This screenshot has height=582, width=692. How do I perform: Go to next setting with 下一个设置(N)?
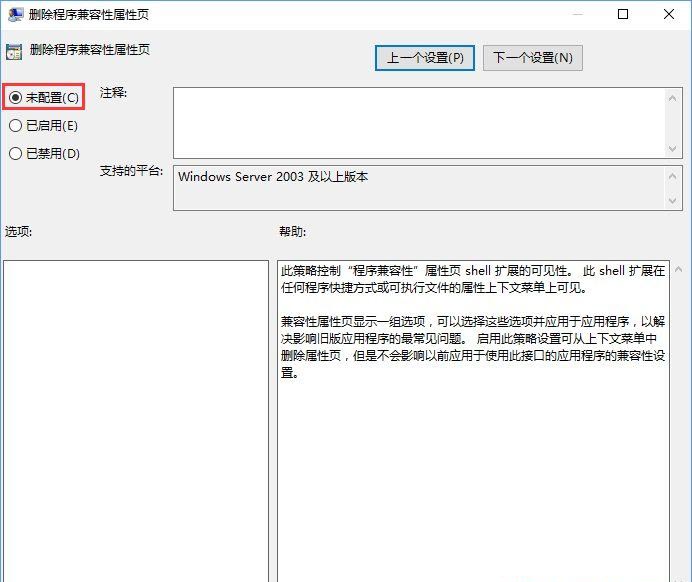532,57
